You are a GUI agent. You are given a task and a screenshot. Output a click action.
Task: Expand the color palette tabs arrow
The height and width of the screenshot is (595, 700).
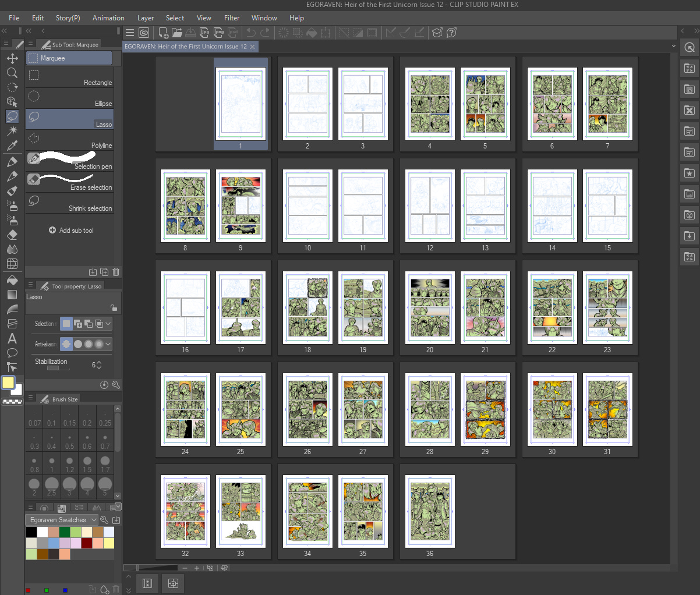118,507
